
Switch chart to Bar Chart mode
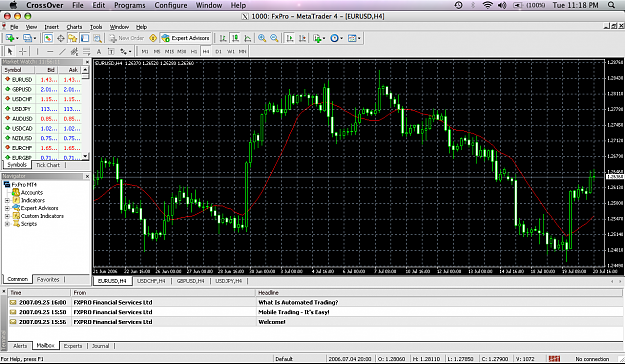pyautogui.click(x=223, y=38)
